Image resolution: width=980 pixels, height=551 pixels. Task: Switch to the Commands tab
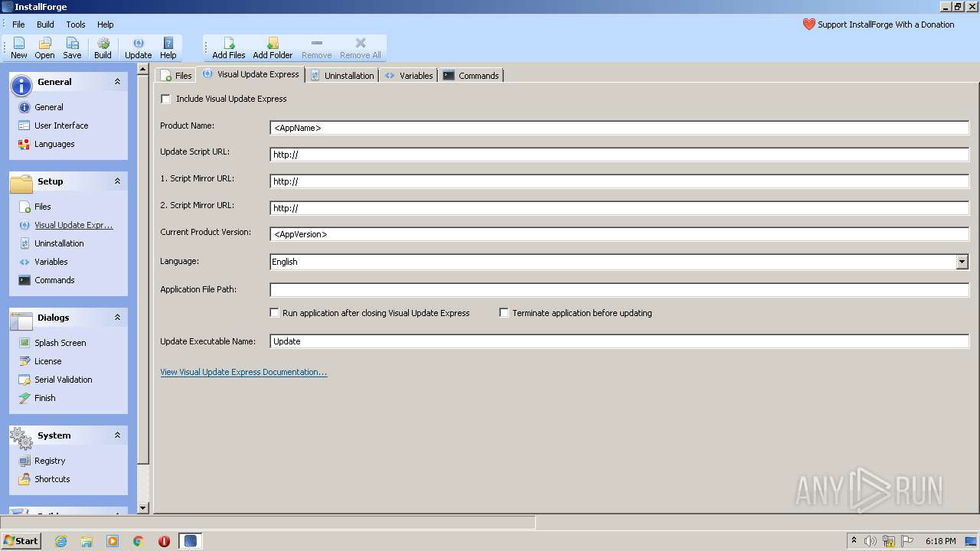point(471,75)
